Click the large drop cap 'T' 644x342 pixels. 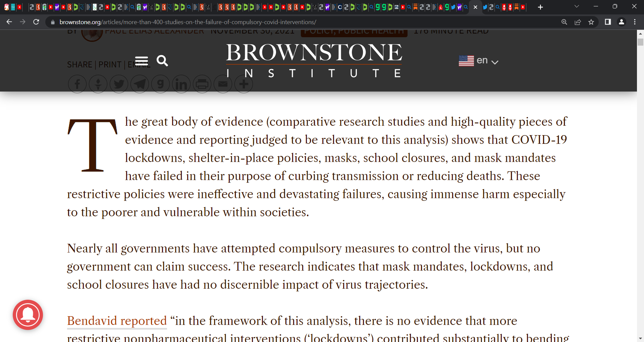[x=93, y=145]
